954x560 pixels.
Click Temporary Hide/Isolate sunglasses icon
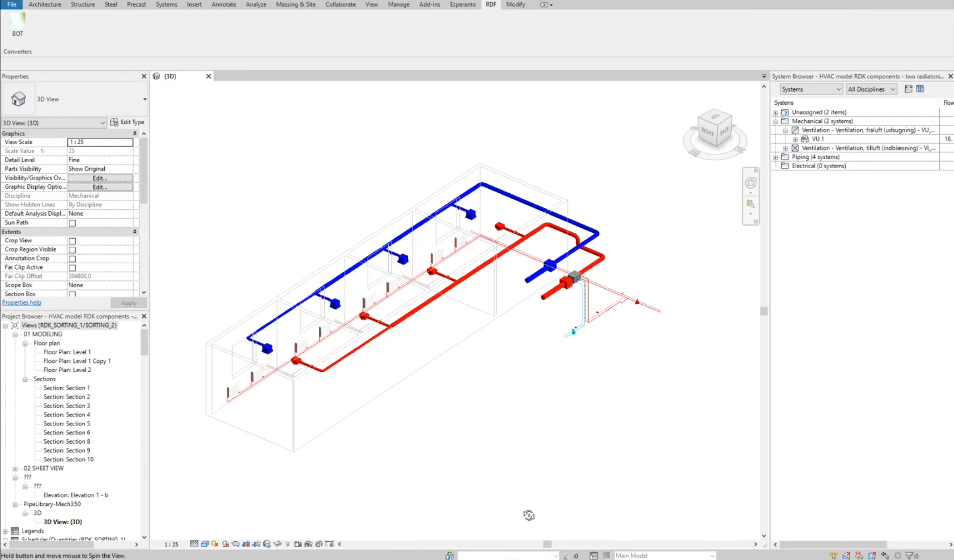[x=277, y=544]
